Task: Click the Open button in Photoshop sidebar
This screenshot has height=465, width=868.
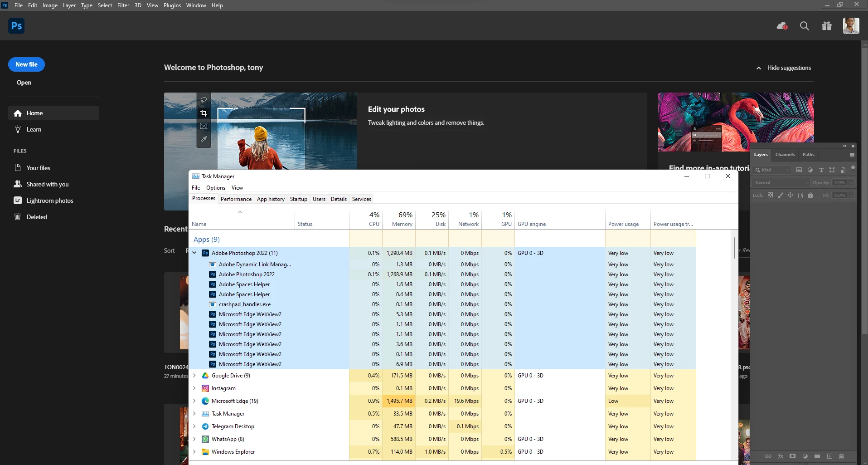Action: click(x=24, y=83)
